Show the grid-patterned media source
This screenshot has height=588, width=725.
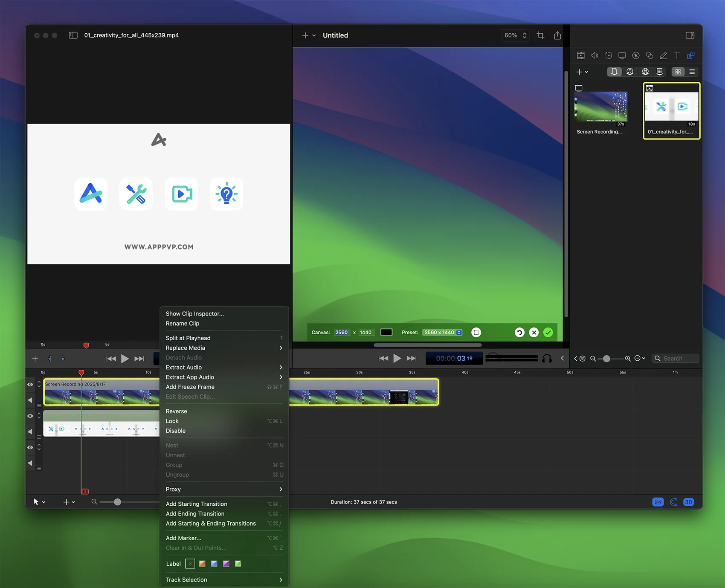(x=660, y=72)
